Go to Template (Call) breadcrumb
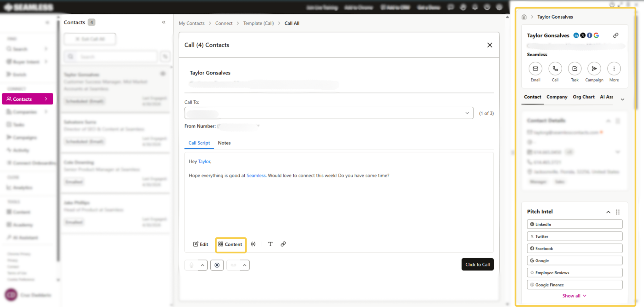Screen dimensions: 644x307 [x=258, y=23]
